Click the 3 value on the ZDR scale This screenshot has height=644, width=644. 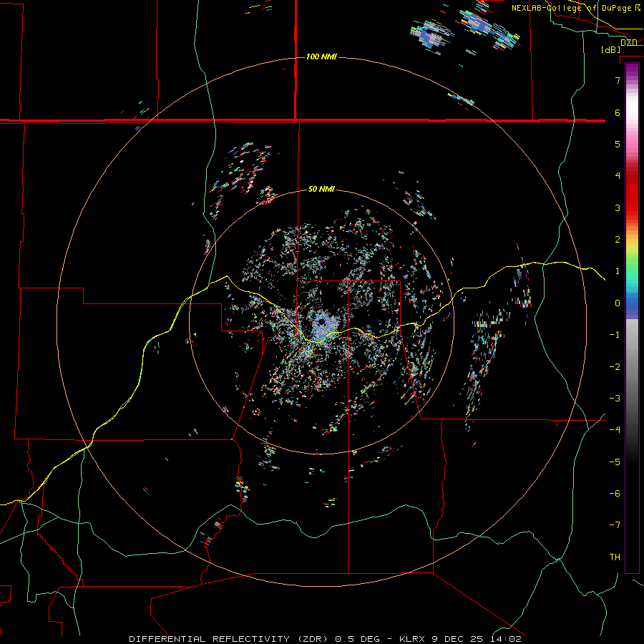click(x=618, y=208)
